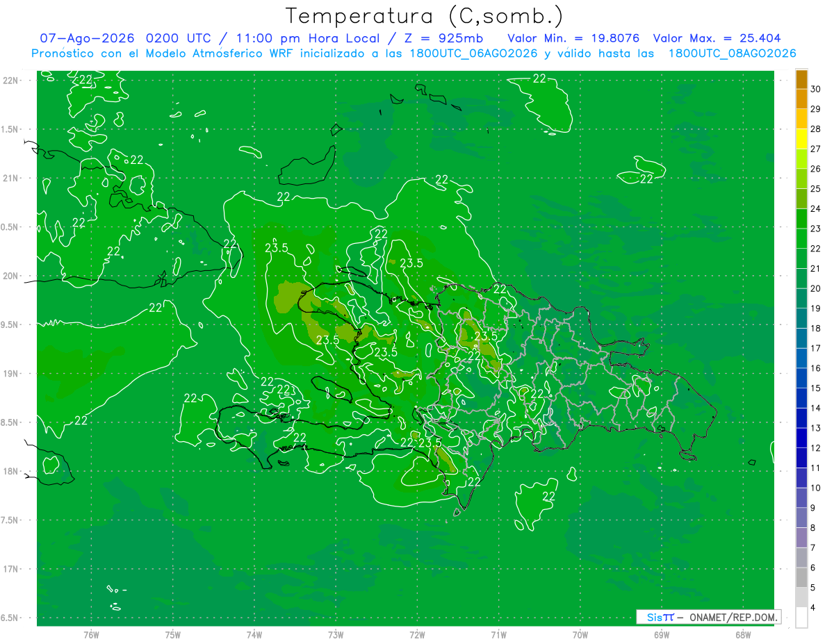Click the legend color band between 19 and 20
This screenshot has width=834, height=644.
pyautogui.click(x=801, y=299)
